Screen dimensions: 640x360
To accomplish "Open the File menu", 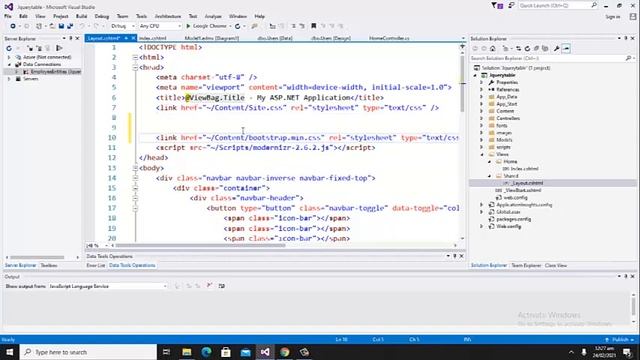I will (x=8, y=16).
